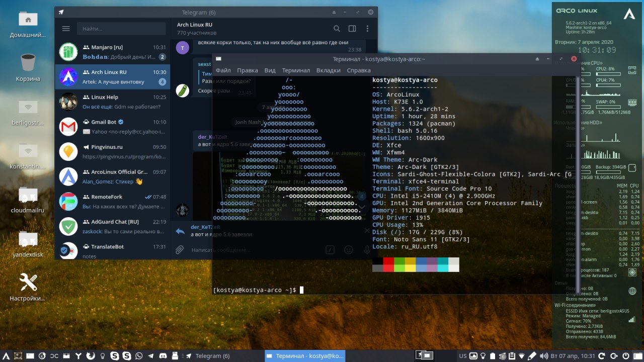Screen dimensions: 644x362
Task: Open the Настройки settings desktop icon
Action: 28,287
